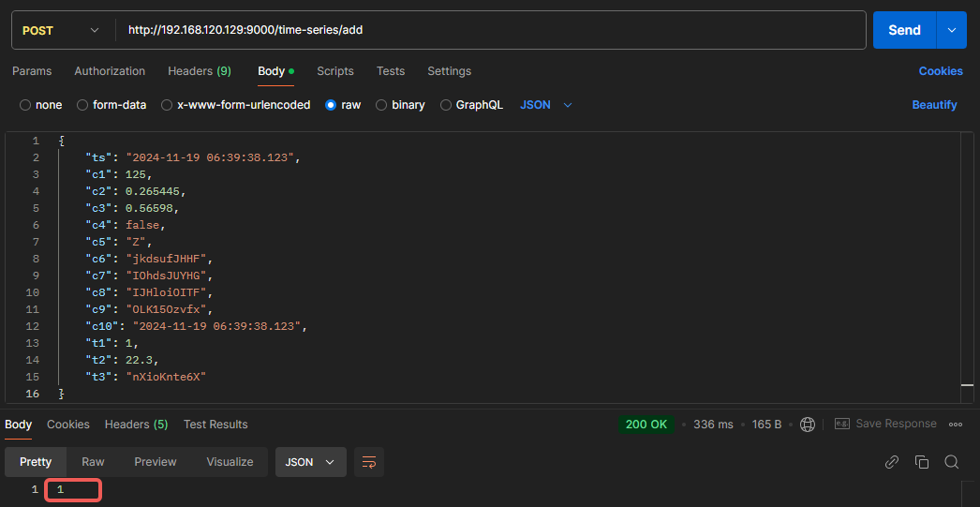Select the form-data radio option
This screenshot has height=507, width=980.
(82, 105)
